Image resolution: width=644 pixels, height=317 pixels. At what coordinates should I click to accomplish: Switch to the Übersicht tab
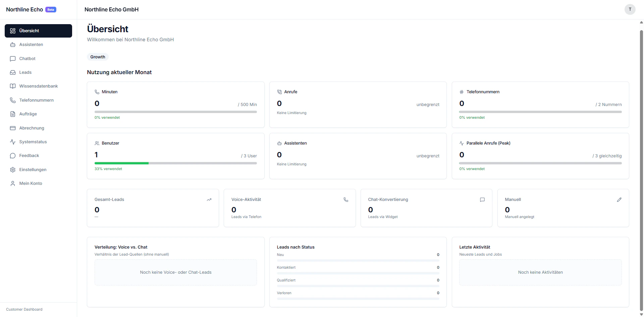pyautogui.click(x=38, y=31)
